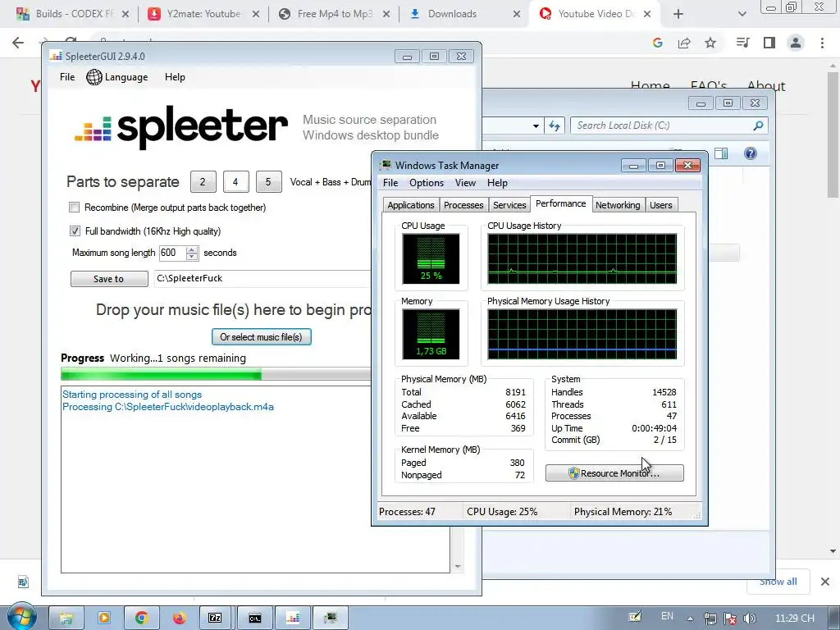
Task: Open media player taskbar icon
Action: 103,619
